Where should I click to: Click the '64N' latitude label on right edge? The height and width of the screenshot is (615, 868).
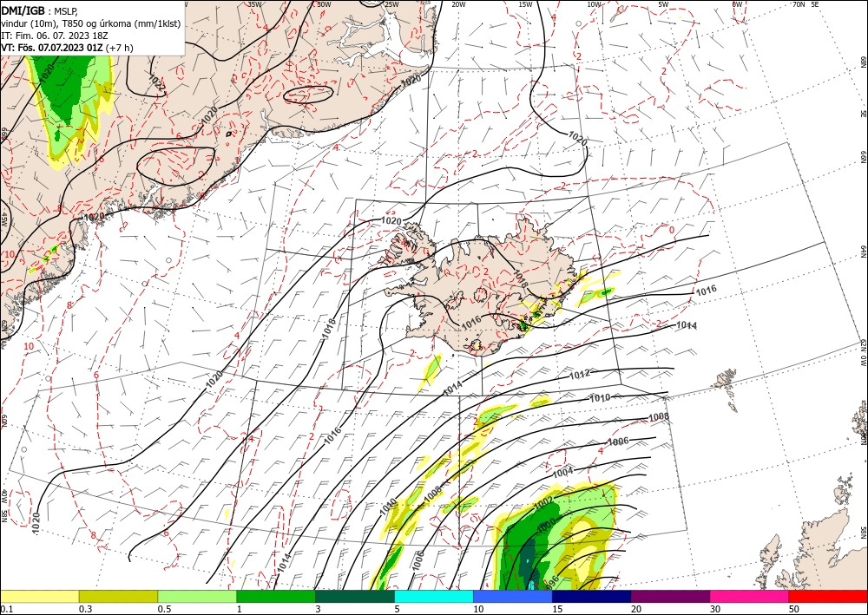(863, 252)
